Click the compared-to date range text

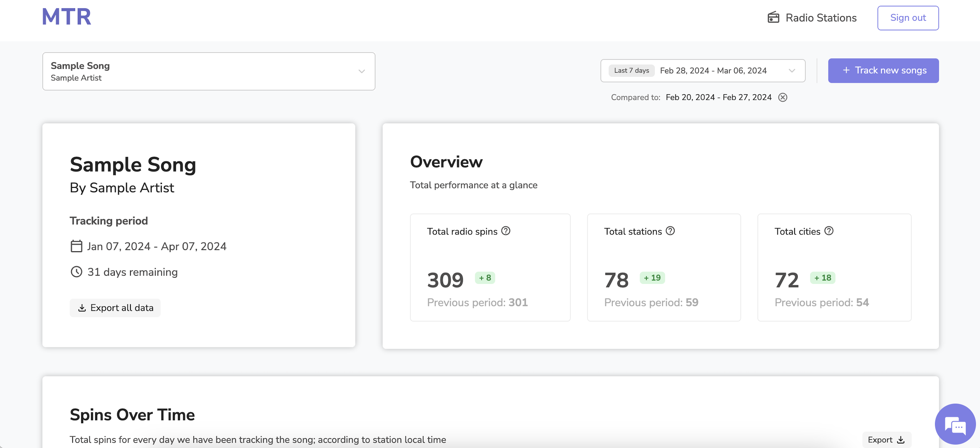pos(718,97)
